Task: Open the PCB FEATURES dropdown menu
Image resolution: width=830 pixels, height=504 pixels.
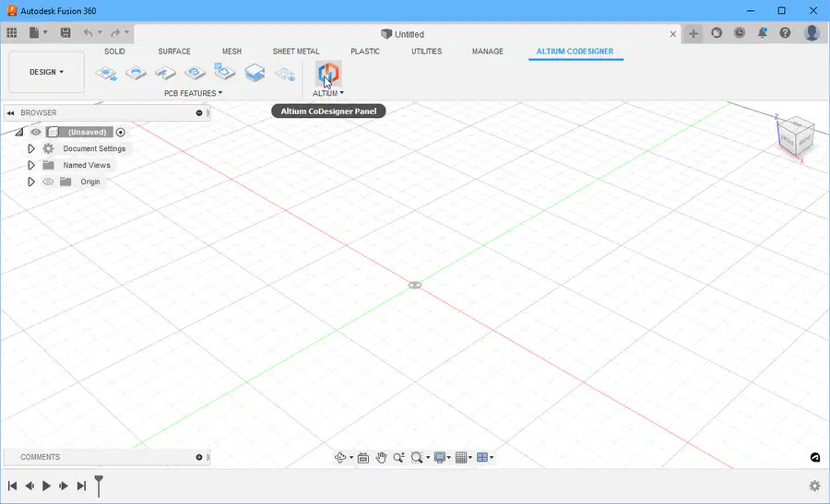Action: coord(194,93)
